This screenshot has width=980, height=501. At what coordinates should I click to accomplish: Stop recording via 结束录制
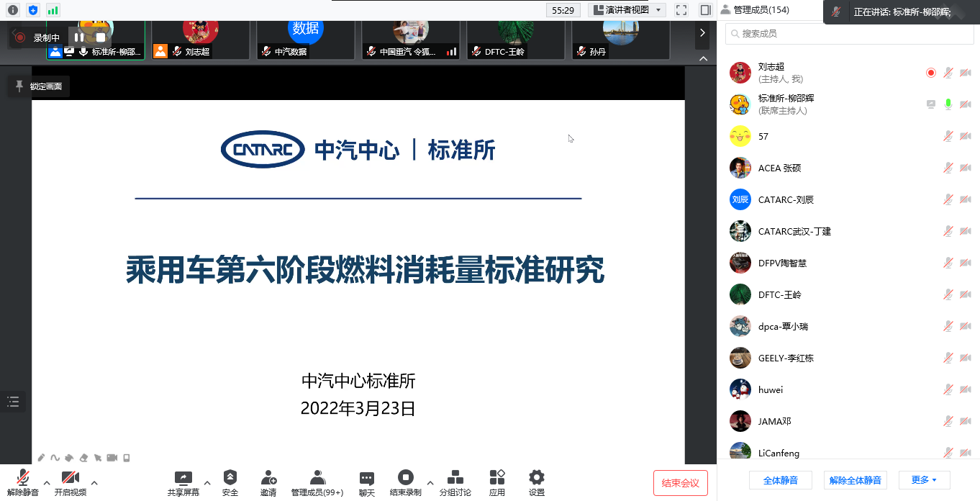(x=407, y=482)
